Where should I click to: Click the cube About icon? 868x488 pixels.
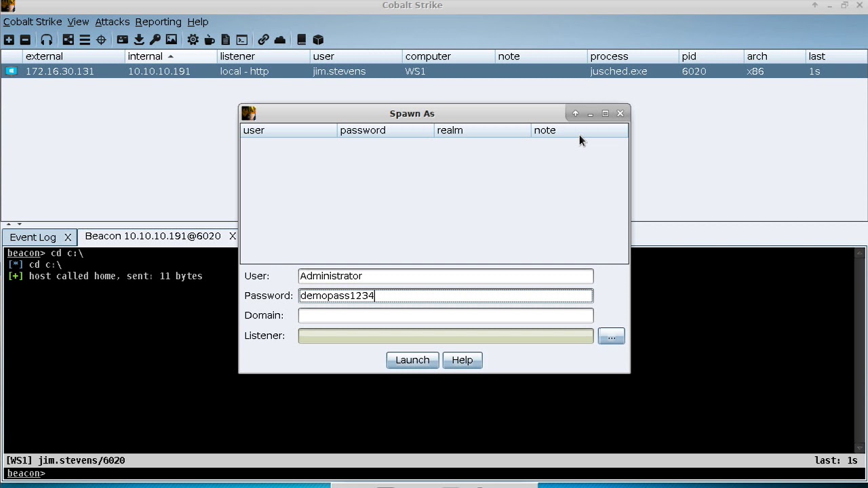pyautogui.click(x=318, y=40)
